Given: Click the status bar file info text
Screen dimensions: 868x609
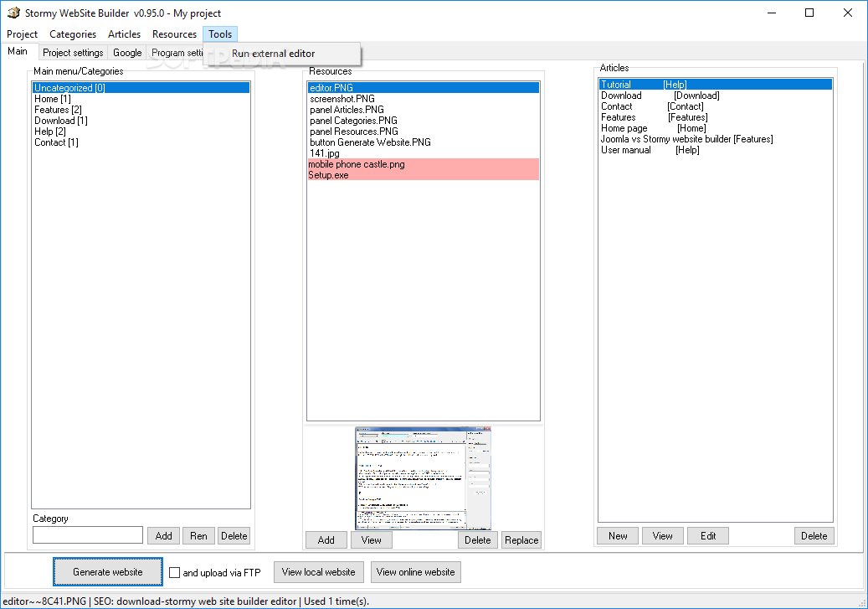Looking at the screenshot, I should coord(186,601).
